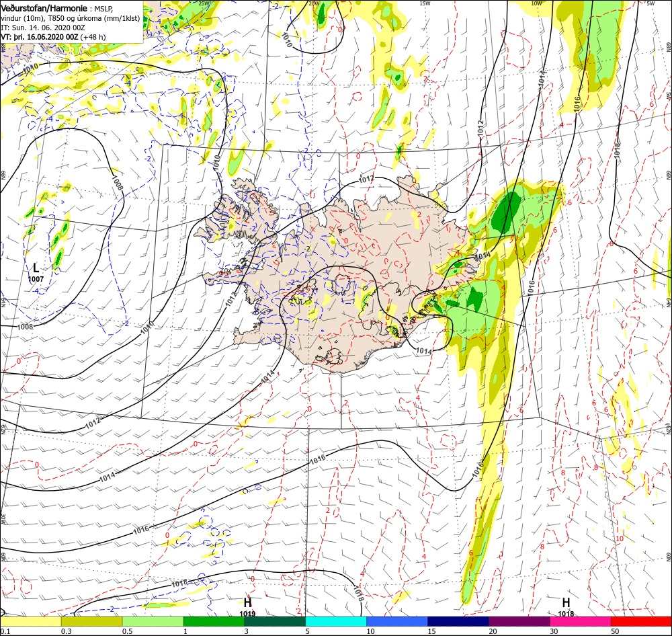Screen dimensions: 672x636
Task: Click the '50' legend value
Action: point(616,632)
